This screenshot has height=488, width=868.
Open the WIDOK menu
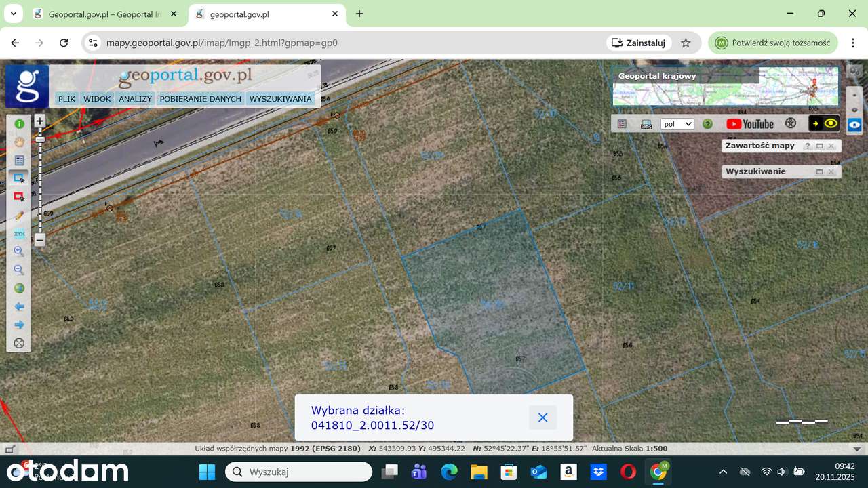pyautogui.click(x=97, y=99)
